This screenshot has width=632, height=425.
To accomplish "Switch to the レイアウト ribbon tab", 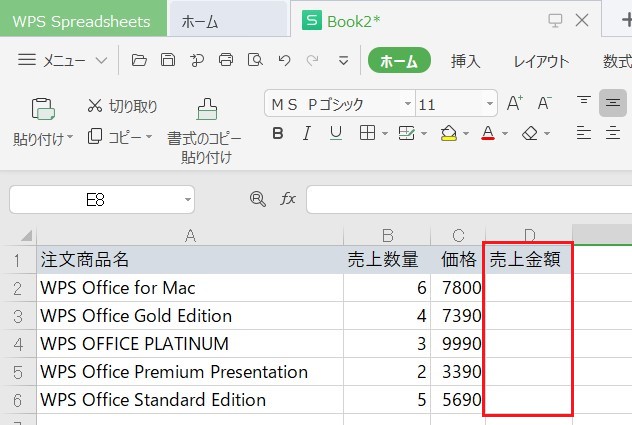I will click(541, 61).
